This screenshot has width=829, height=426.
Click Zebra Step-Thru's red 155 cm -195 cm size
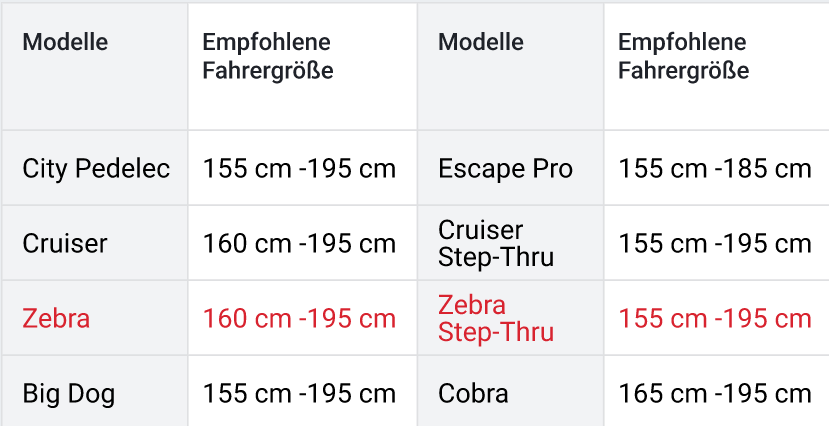coord(715,319)
